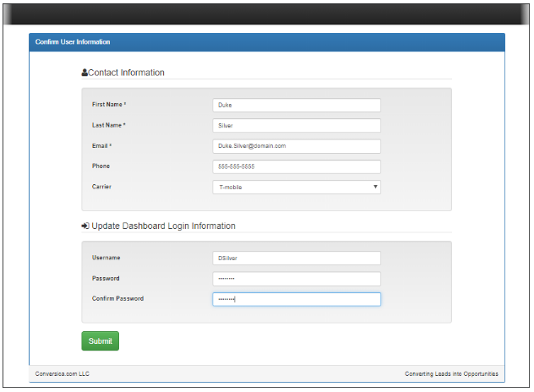Click the Phone field with 555-555-5555
Viewport: 534px width, 392px height.
297,166
